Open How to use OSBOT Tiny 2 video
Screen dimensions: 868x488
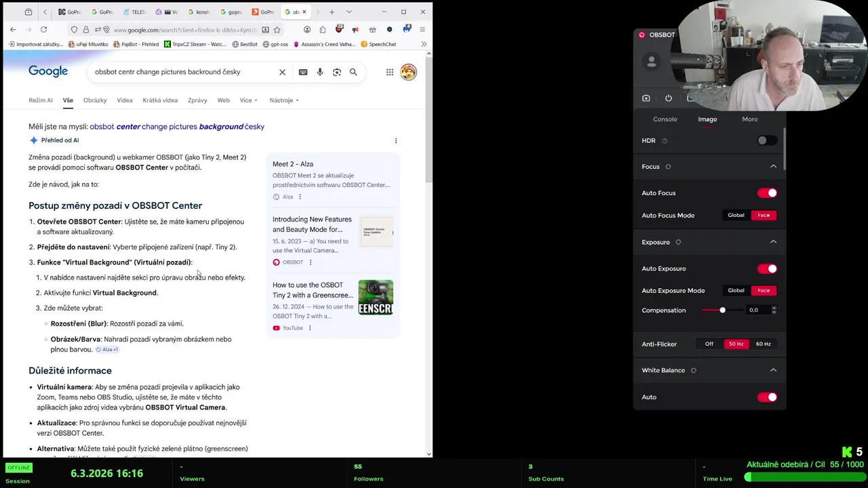pos(313,290)
